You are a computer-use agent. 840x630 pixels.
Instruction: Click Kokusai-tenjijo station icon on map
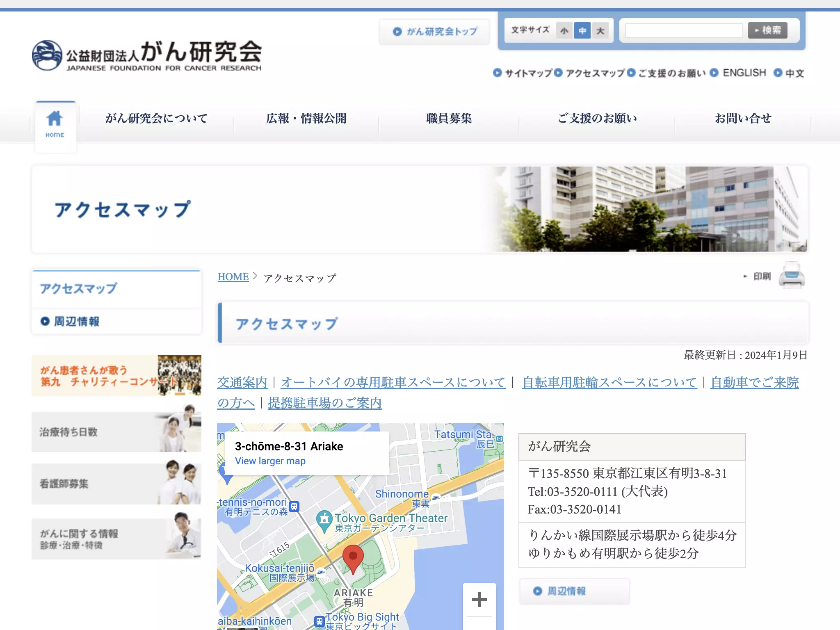321,571
